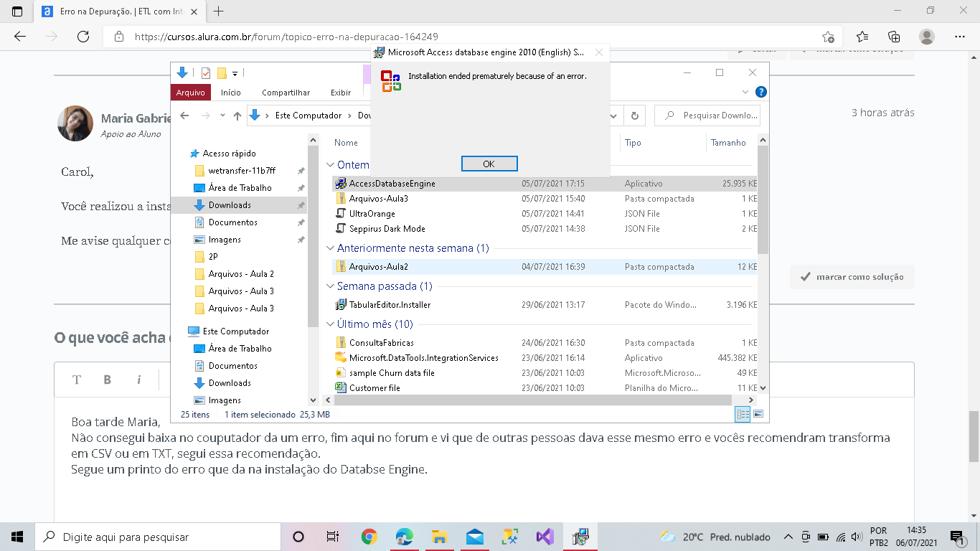Open the browser favorites list
This screenshot has width=980, height=551.
tap(862, 37)
